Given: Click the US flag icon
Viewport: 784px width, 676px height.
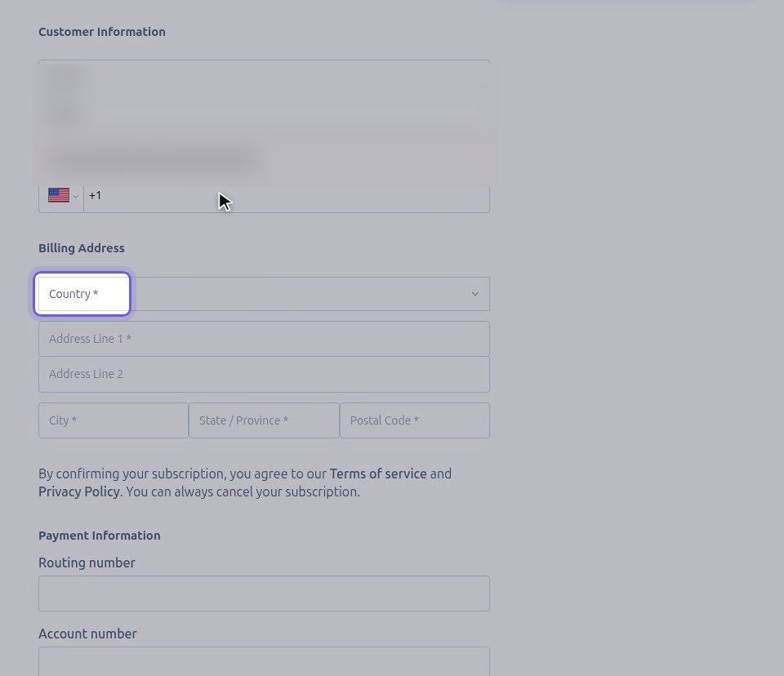Looking at the screenshot, I should 59,195.
